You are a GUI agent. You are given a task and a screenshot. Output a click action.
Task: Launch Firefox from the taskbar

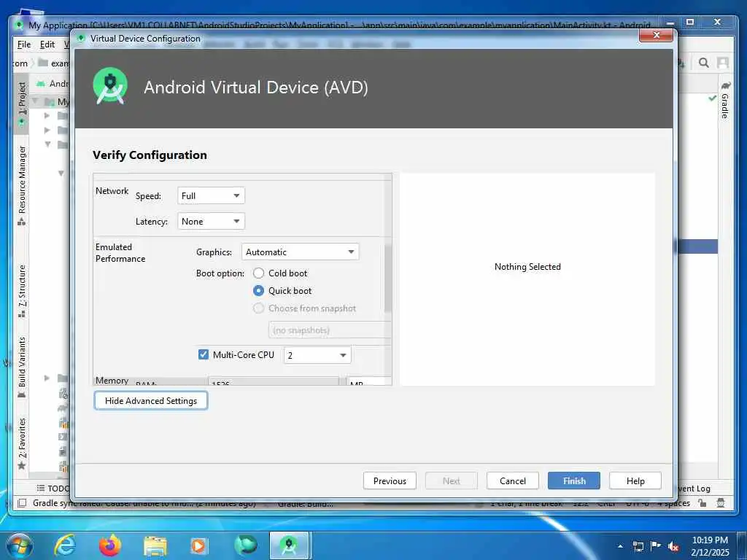pos(110,545)
